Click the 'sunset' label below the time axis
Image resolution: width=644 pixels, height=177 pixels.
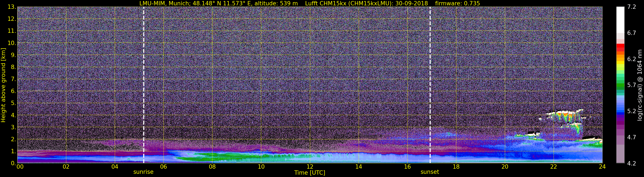point(430,172)
